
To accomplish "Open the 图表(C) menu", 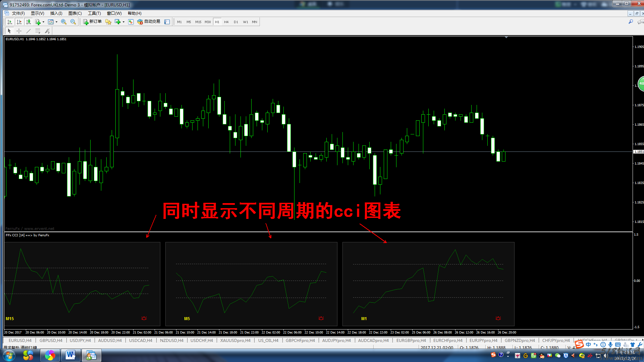I will [75, 13].
